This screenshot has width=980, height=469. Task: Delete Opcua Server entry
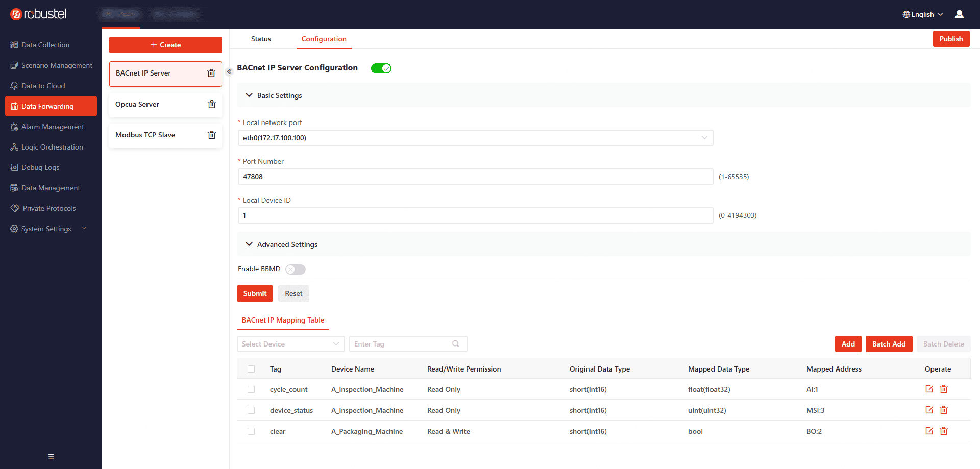(212, 104)
